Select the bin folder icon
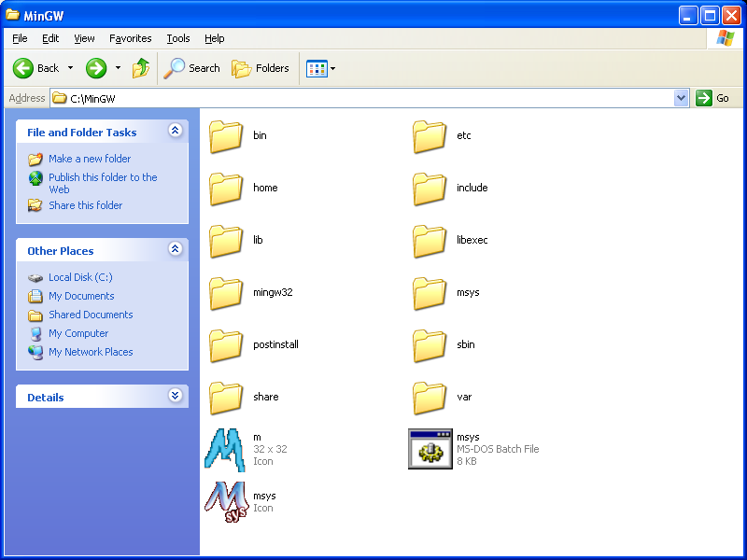The height and width of the screenshot is (560, 747). tap(226, 136)
